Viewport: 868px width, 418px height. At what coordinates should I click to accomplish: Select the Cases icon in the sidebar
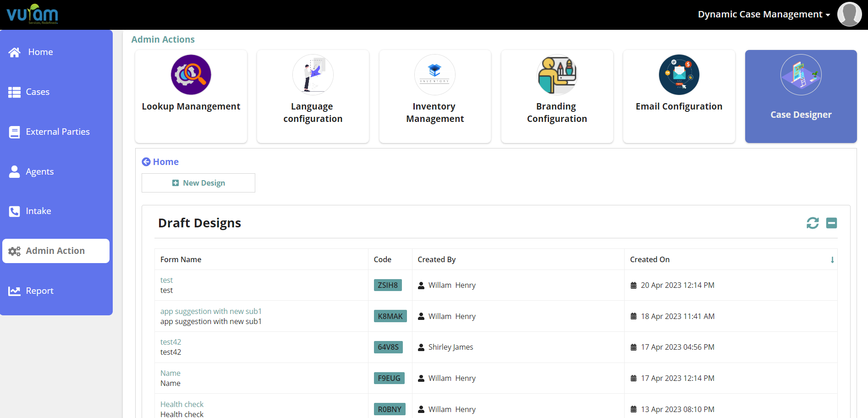coord(14,92)
